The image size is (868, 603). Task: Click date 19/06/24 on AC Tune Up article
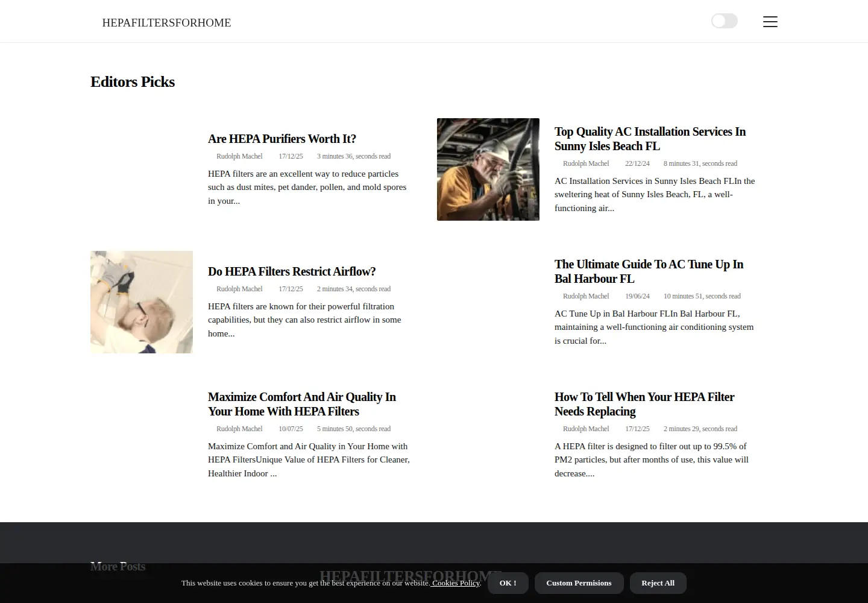[x=637, y=296]
